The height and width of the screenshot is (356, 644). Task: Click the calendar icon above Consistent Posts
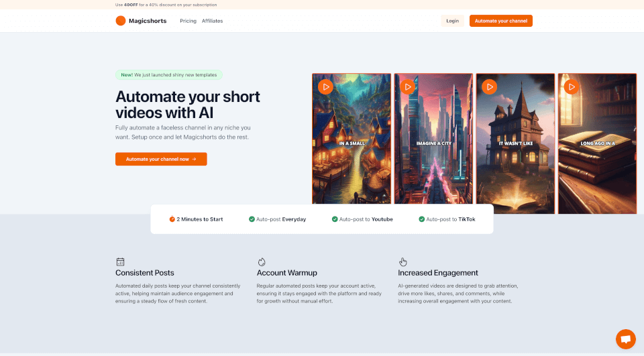120,261
